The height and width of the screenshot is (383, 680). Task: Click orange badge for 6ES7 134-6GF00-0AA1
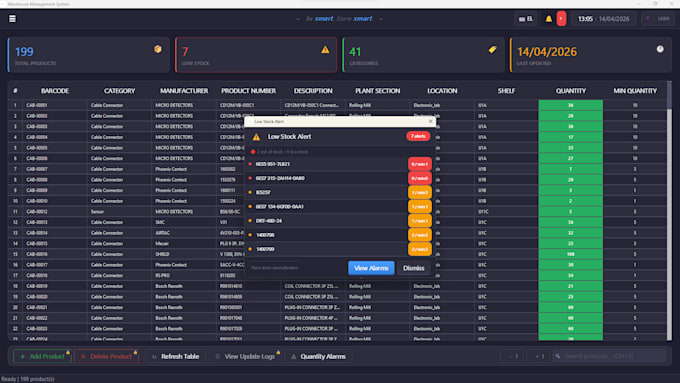point(419,206)
